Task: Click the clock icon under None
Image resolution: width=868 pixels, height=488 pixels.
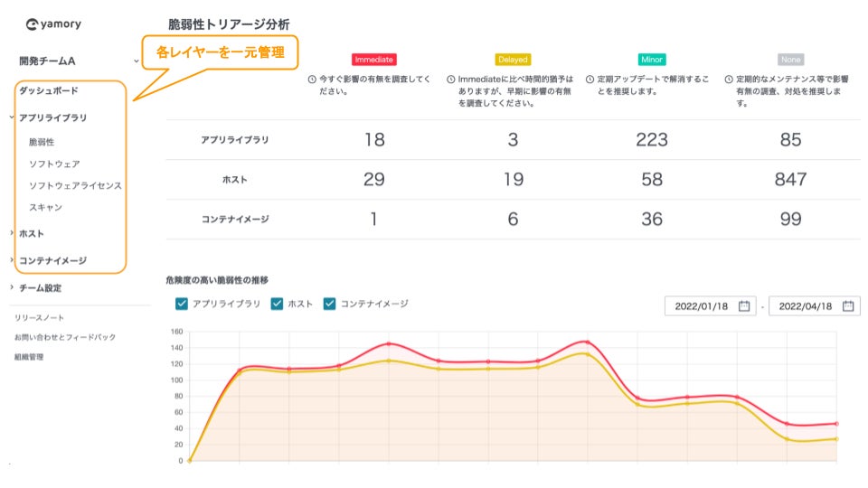Action: (729, 80)
